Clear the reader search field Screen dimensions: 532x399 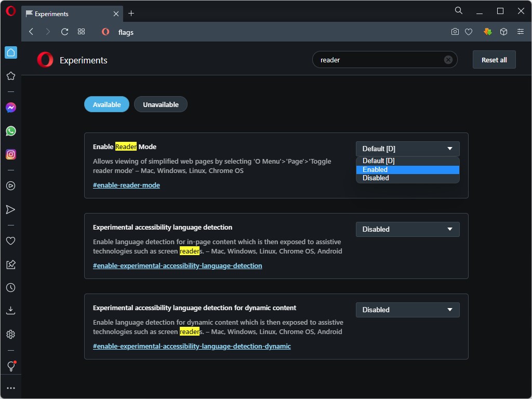pyautogui.click(x=448, y=59)
